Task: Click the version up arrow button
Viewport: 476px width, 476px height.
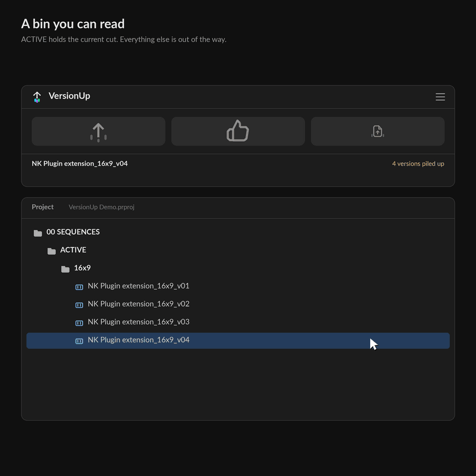Action: pyautogui.click(x=98, y=131)
